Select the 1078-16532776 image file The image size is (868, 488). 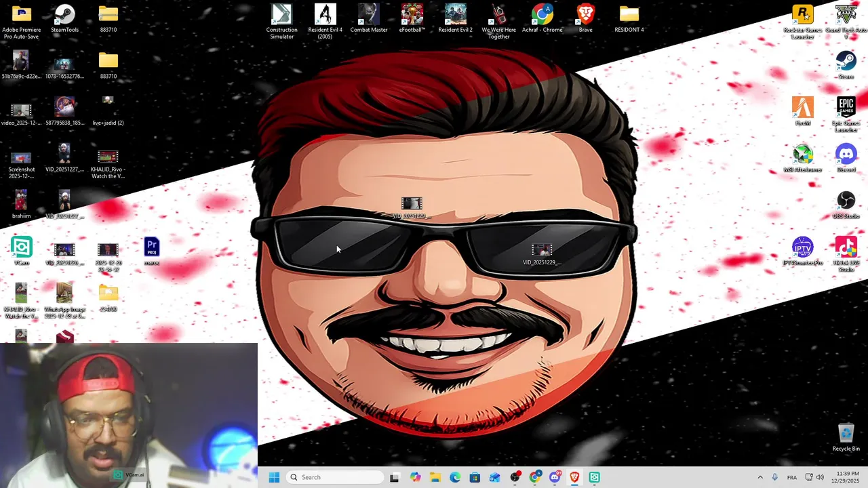(64, 66)
